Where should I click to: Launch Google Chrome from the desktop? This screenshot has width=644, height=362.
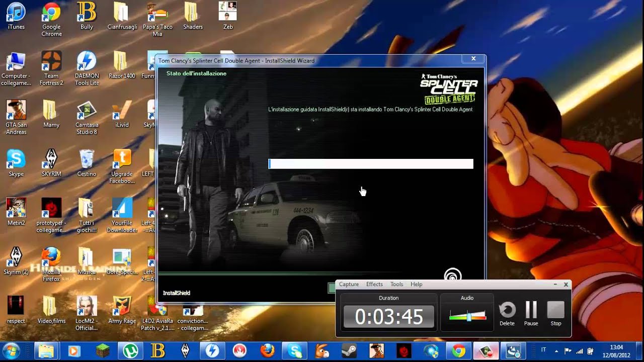pos(51,20)
